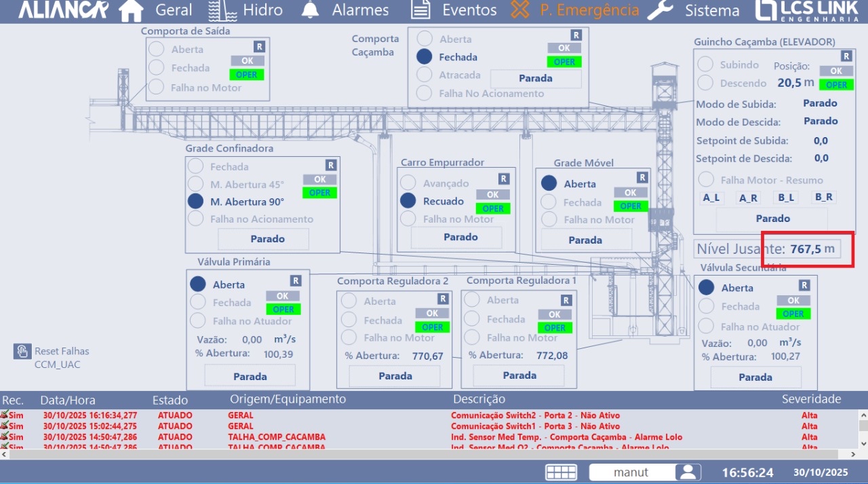Click the Reset Falhas CCM_UAC hand icon
The width and height of the screenshot is (868, 484).
22,351
